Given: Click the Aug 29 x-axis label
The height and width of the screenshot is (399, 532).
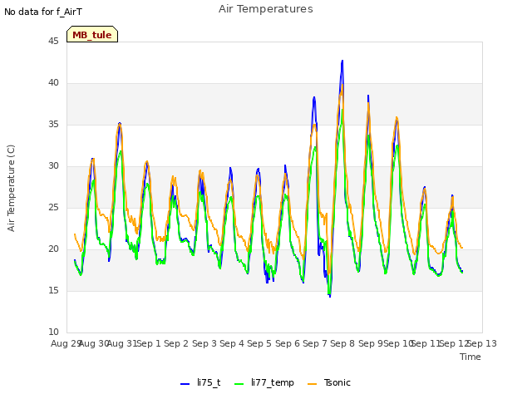Looking at the screenshot, I should click(x=66, y=343).
